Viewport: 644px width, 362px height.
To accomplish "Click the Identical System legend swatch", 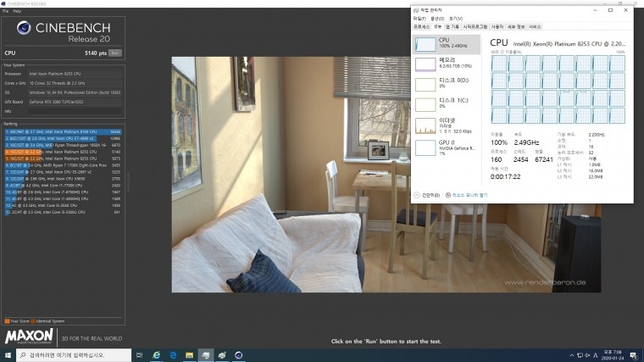I will (x=33, y=321).
